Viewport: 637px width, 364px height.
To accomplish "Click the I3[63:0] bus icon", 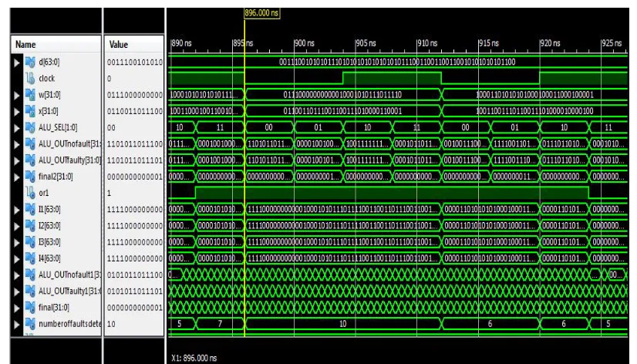I will tap(30, 242).
